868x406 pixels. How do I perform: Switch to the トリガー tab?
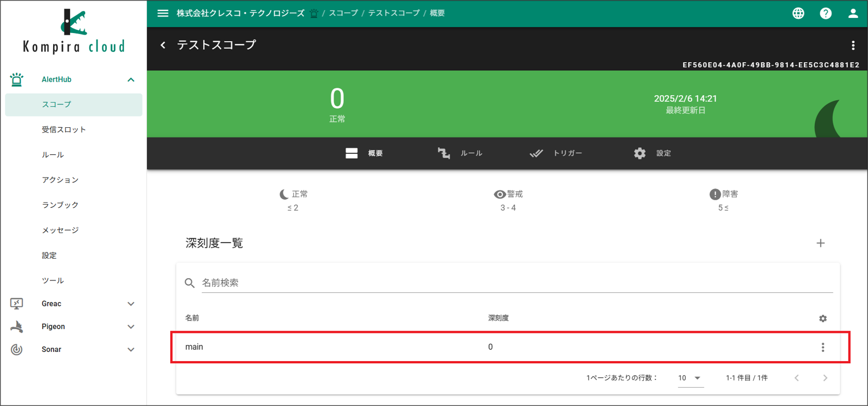pos(556,153)
